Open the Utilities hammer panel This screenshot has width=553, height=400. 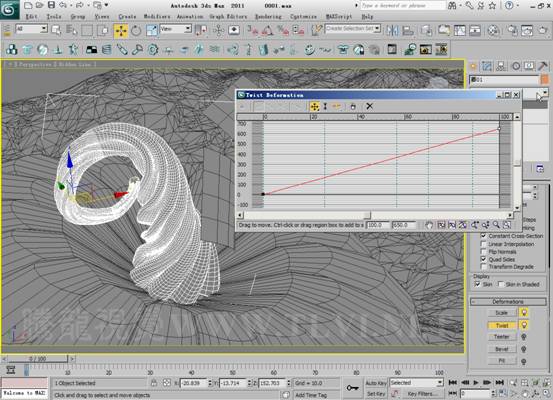pyautogui.click(x=543, y=66)
